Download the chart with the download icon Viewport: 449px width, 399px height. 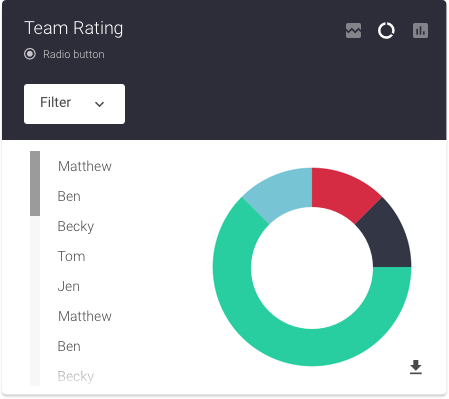(x=416, y=367)
